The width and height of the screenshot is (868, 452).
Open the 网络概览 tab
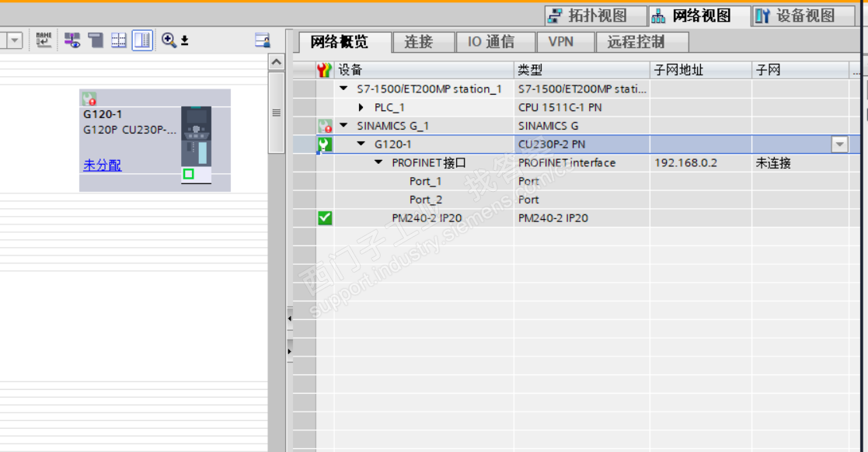tap(345, 42)
